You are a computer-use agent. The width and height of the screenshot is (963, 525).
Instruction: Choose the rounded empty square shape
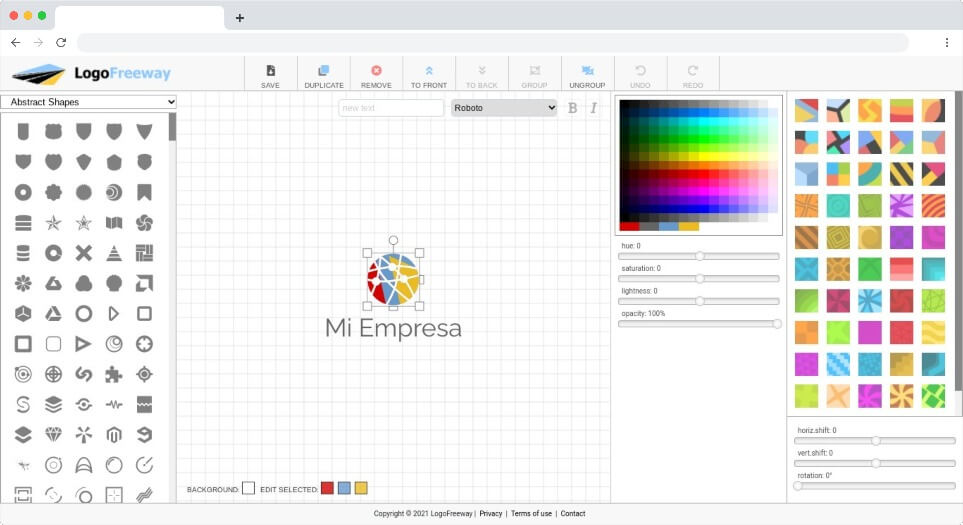coord(53,344)
